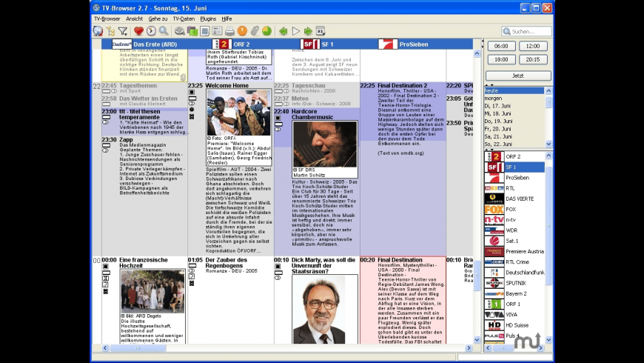Select DAS VIERTE in channel list
This screenshot has width=644, height=363.
514,199
